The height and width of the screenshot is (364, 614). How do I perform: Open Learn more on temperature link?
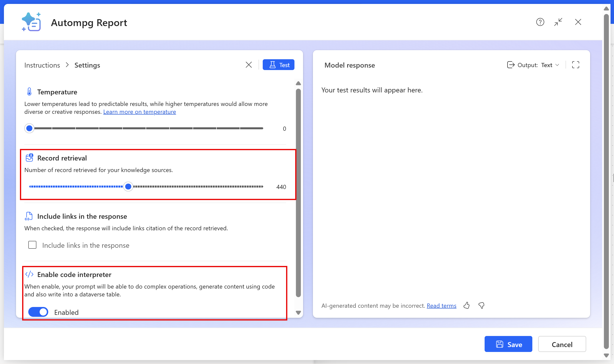pyautogui.click(x=139, y=112)
